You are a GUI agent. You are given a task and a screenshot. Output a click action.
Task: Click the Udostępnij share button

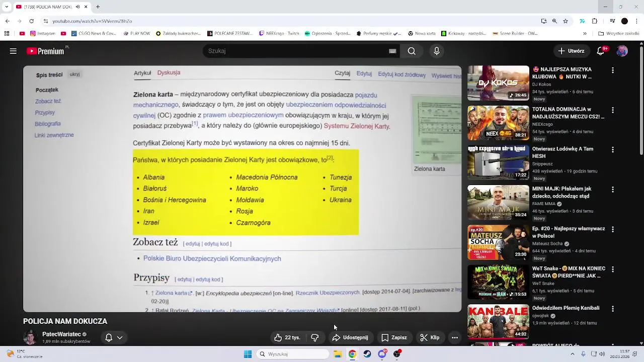[x=350, y=338]
